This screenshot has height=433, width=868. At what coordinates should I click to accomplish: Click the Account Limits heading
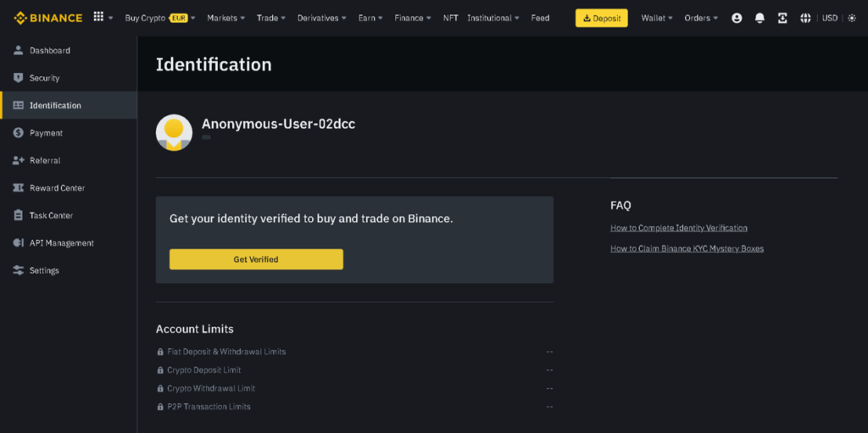pos(195,329)
